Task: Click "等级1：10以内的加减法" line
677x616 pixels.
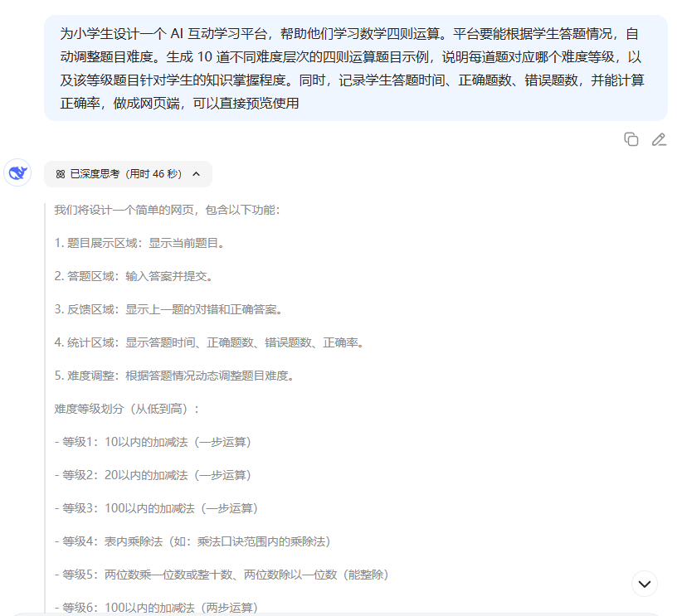Action: pyautogui.click(x=153, y=442)
